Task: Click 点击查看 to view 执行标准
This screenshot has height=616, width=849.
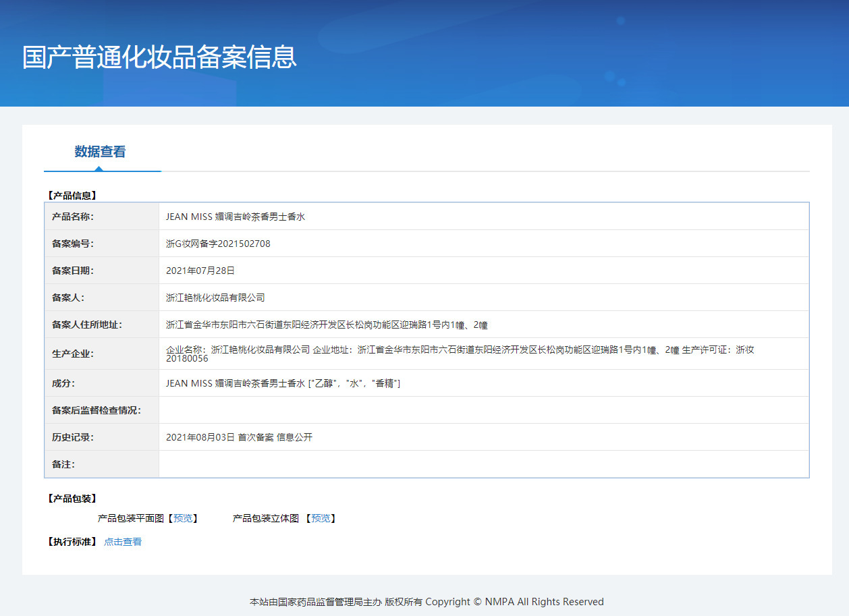Action: (x=122, y=541)
